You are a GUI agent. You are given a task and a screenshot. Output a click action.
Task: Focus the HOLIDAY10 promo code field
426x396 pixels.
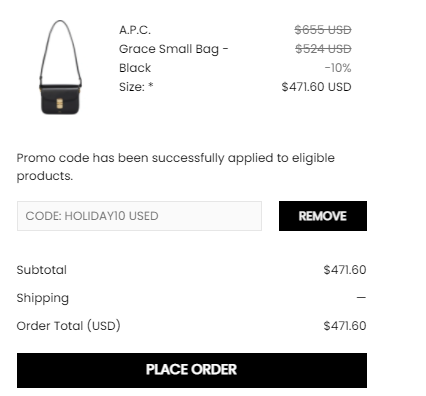point(139,216)
